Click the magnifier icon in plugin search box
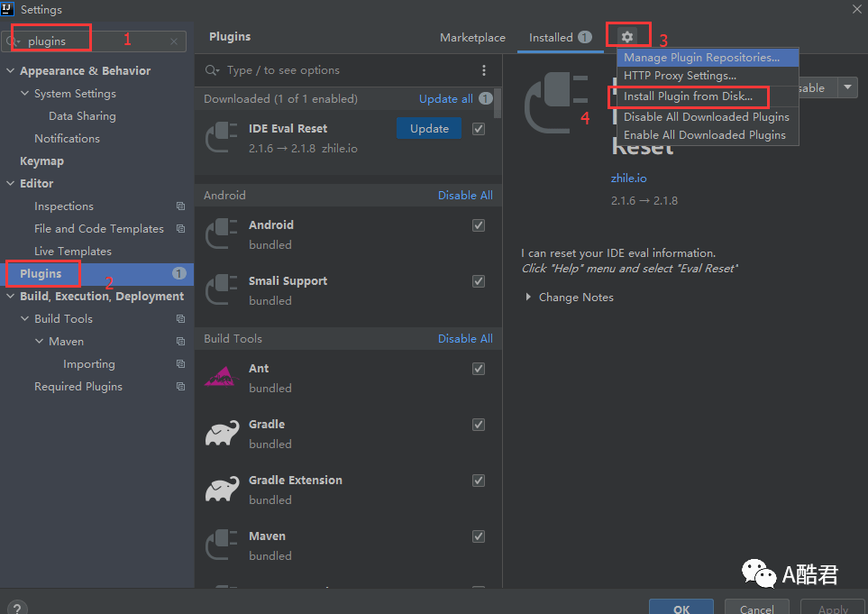Screen dimensions: 868x614 [212, 70]
